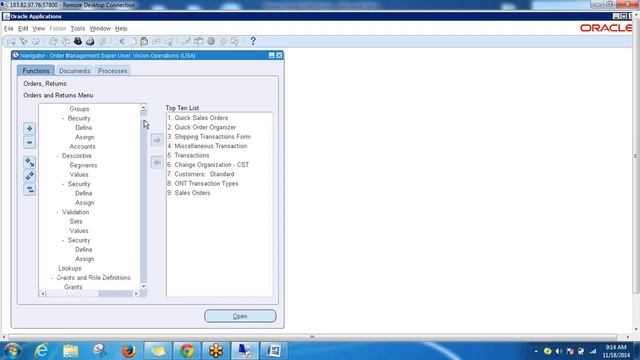Collapse the Security node below Descriptive Values
This screenshot has width=640, height=360.
click(x=63, y=184)
